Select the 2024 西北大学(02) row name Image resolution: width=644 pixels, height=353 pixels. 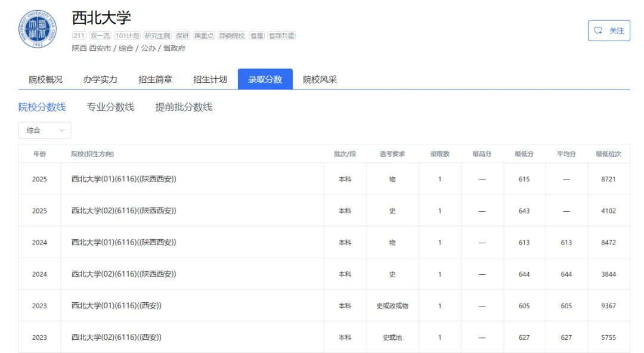pos(123,274)
